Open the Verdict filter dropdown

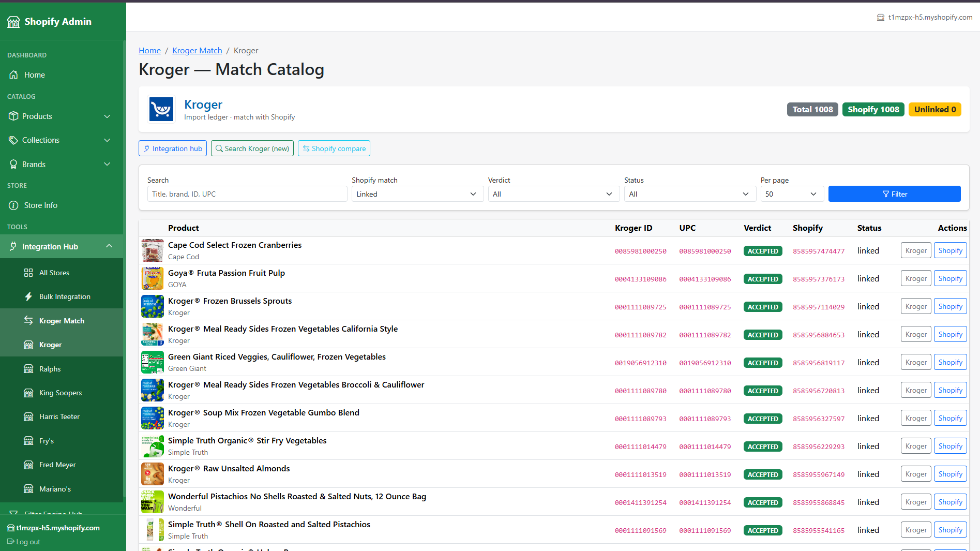[x=554, y=194]
